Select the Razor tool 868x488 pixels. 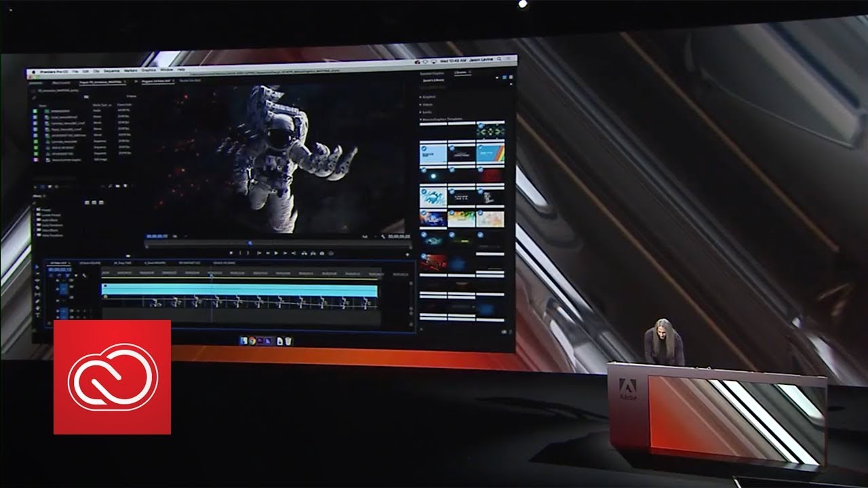(x=37, y=287)
